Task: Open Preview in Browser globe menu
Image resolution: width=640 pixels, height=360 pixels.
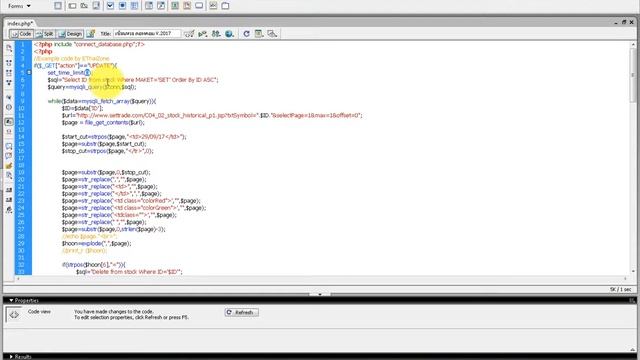Action: [x=229, y=34]
